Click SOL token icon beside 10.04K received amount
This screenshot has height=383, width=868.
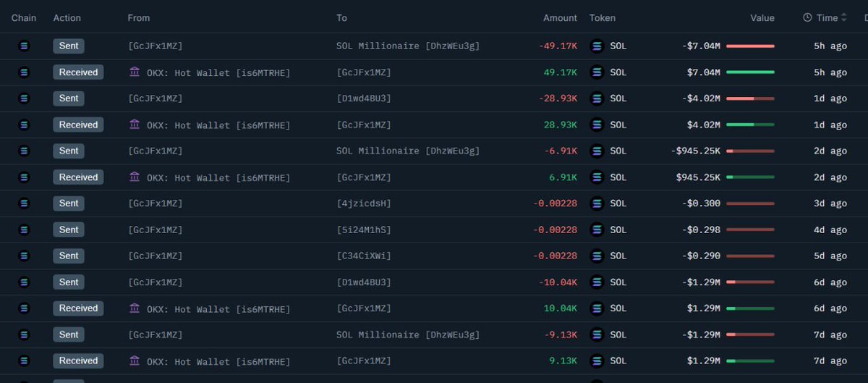pos(597,308)
